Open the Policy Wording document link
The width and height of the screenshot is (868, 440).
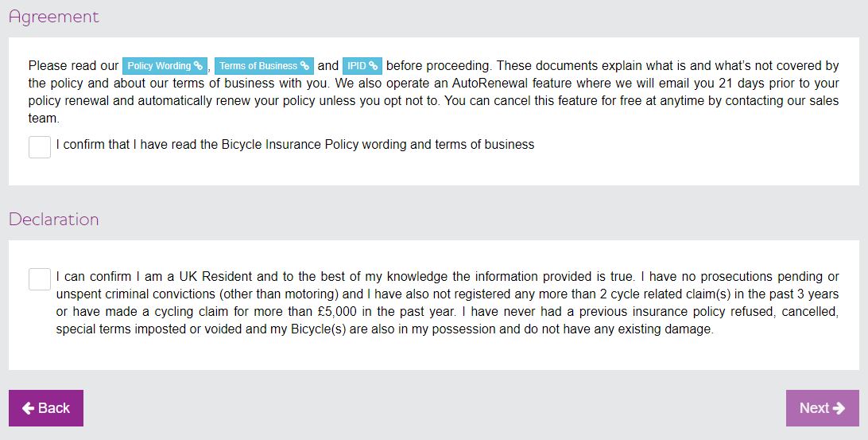pyautogui.click(x=159, y=66)
